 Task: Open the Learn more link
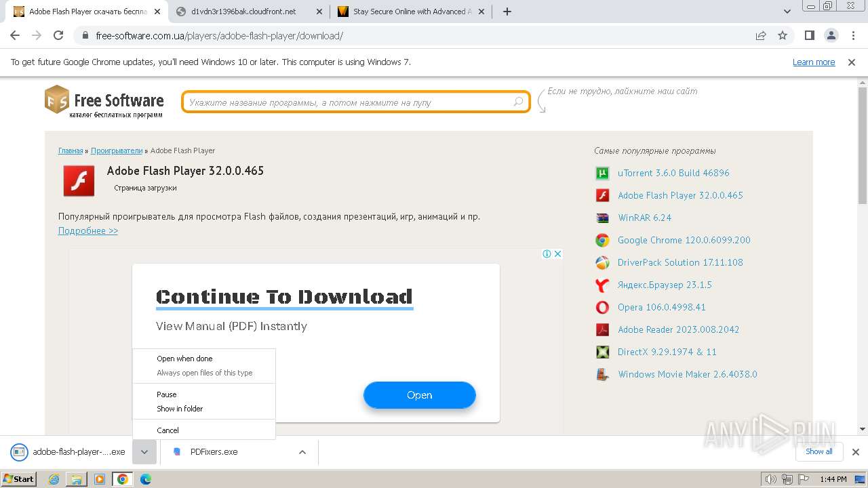coord(814,62)
